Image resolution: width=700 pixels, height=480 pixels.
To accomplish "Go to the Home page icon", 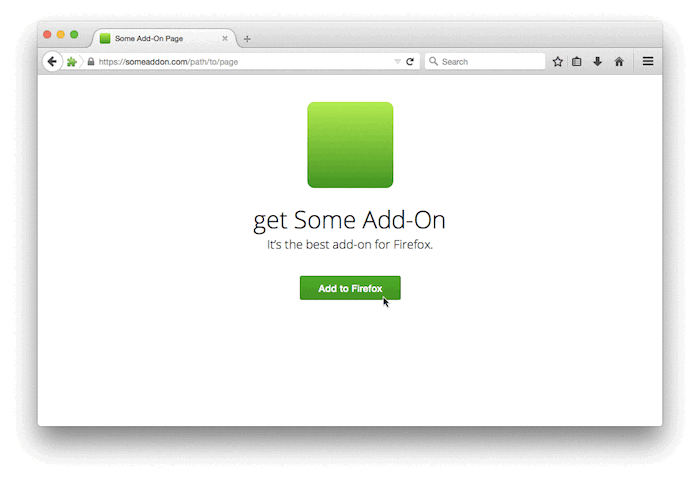I will pyautogui.click(x=619, y=62).
